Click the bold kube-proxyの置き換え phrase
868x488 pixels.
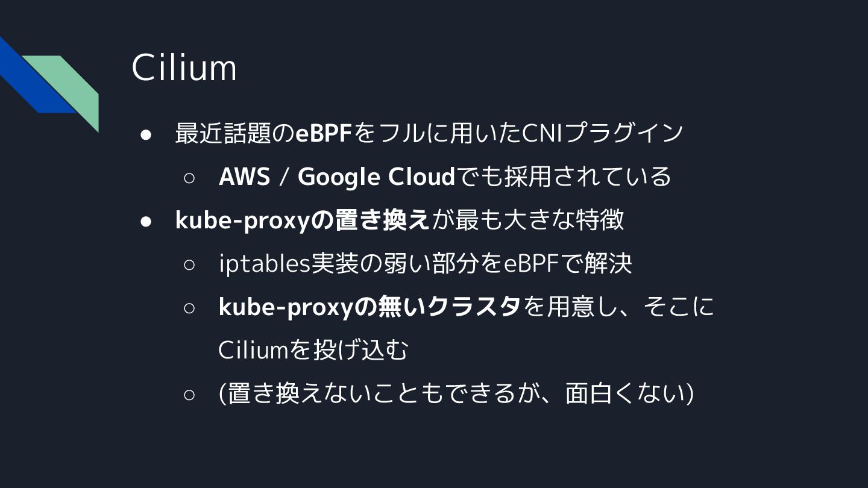[302, 221]
